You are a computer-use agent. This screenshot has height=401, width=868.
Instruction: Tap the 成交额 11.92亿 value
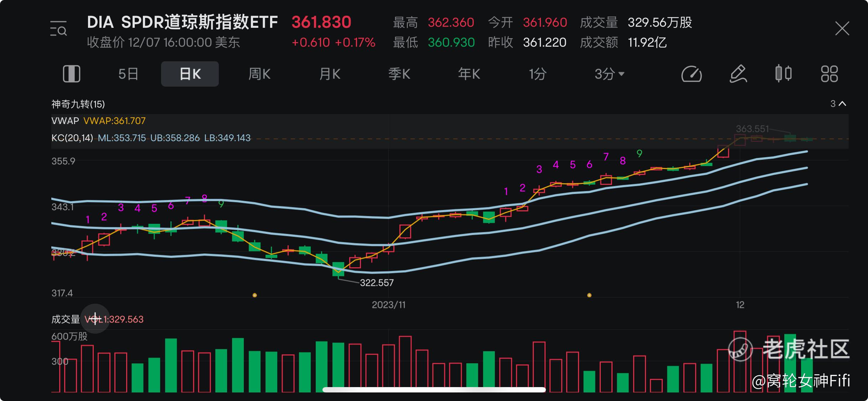647,42
